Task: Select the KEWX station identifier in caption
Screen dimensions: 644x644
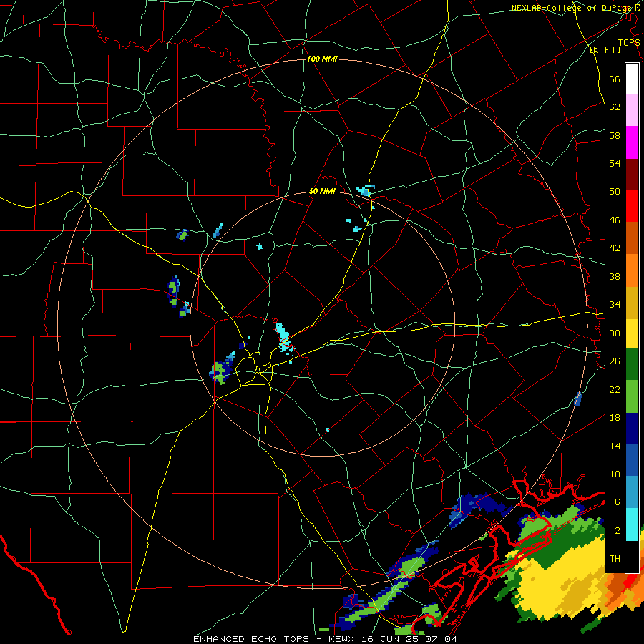Action: coord(341,639)
